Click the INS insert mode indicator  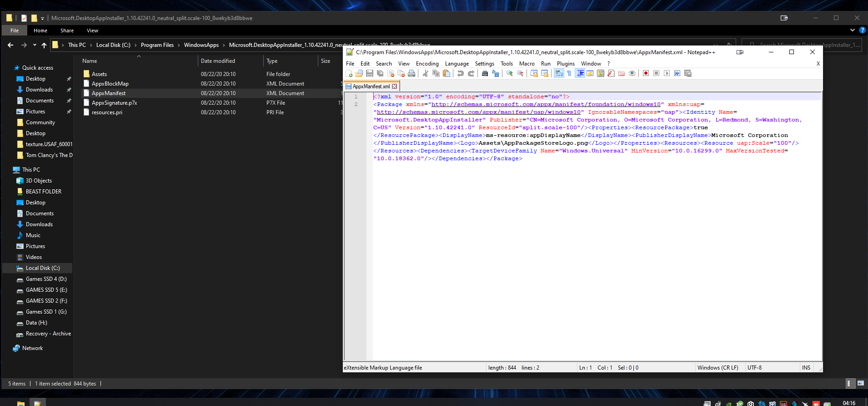click(x=806, y=368)
